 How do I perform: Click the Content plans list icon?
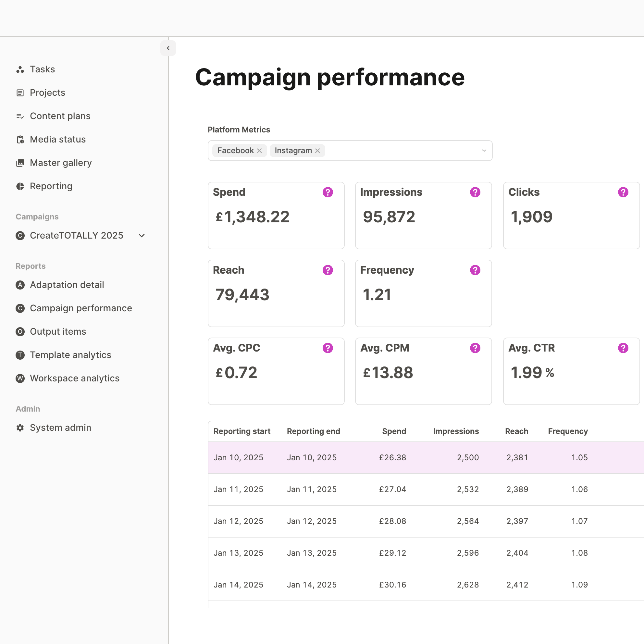pos(20,116)
